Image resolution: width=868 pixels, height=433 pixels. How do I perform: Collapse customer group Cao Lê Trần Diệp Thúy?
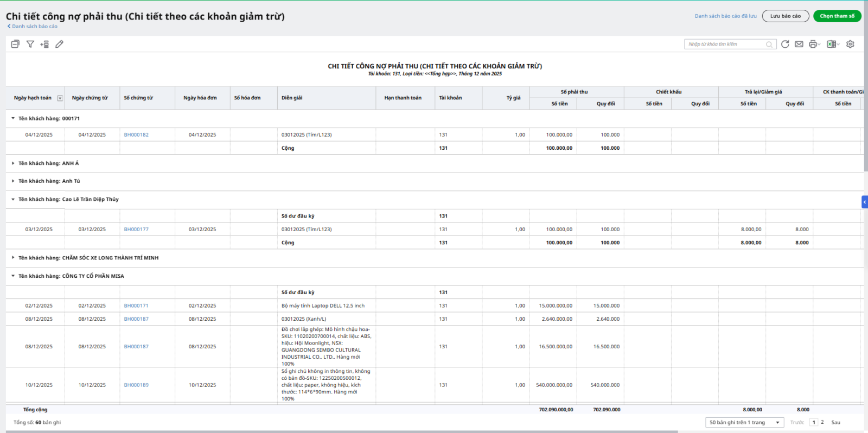coord(13,199)
